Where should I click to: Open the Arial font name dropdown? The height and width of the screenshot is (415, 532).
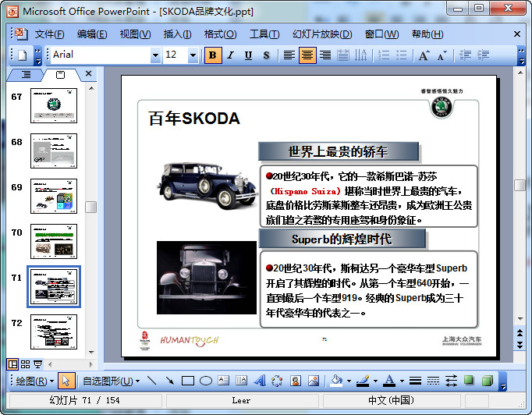(155, 55)
